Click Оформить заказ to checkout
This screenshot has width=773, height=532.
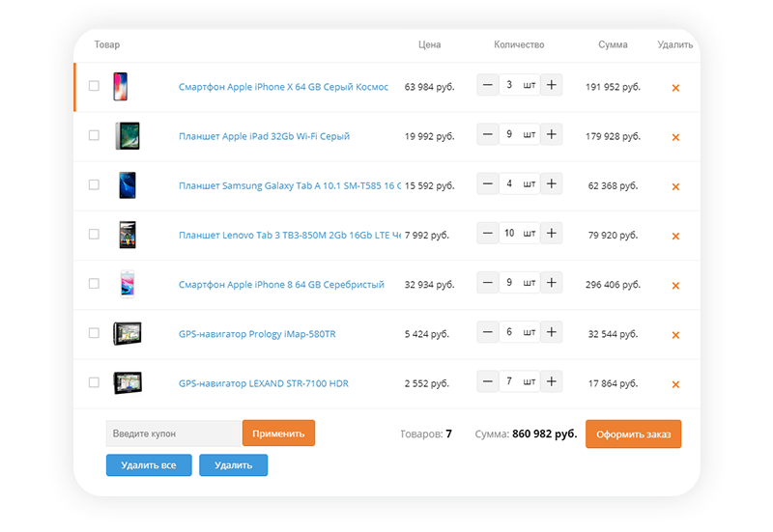pyautogui.click(x=634, y=434)
